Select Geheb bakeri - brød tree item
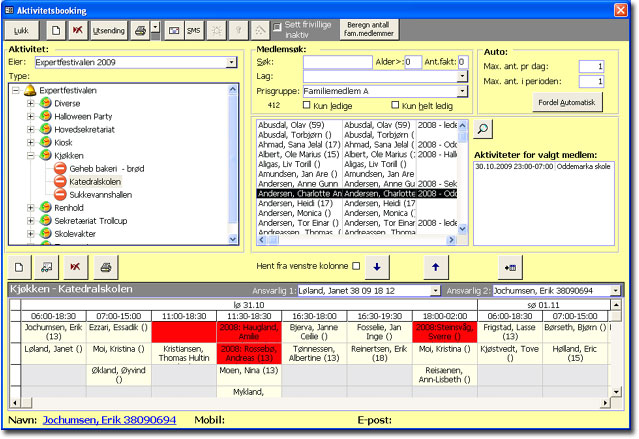 click(x=107, y=169)
